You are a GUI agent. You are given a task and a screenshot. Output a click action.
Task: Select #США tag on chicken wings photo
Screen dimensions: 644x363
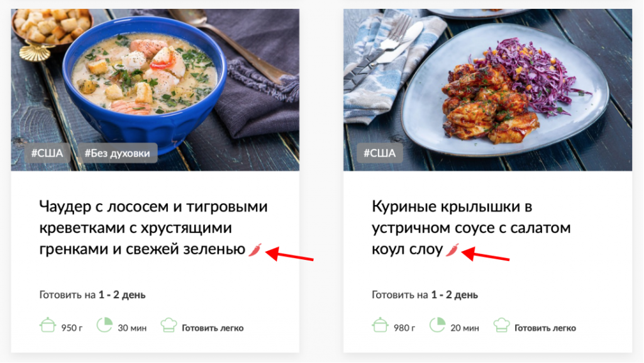[379, 153]
